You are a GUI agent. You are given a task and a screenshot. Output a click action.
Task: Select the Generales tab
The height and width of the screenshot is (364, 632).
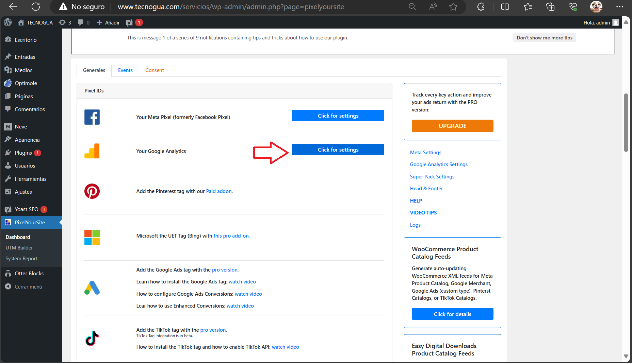click(94, 70)
